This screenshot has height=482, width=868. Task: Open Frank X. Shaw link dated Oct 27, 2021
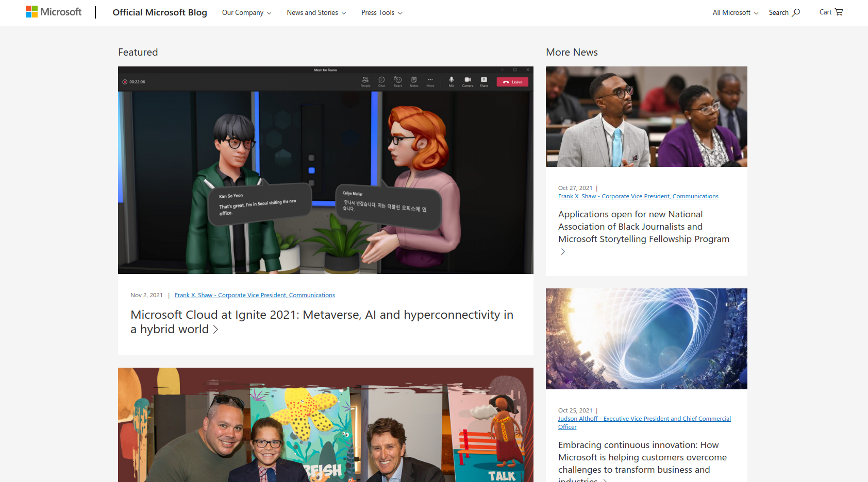[x=638, y=196]
